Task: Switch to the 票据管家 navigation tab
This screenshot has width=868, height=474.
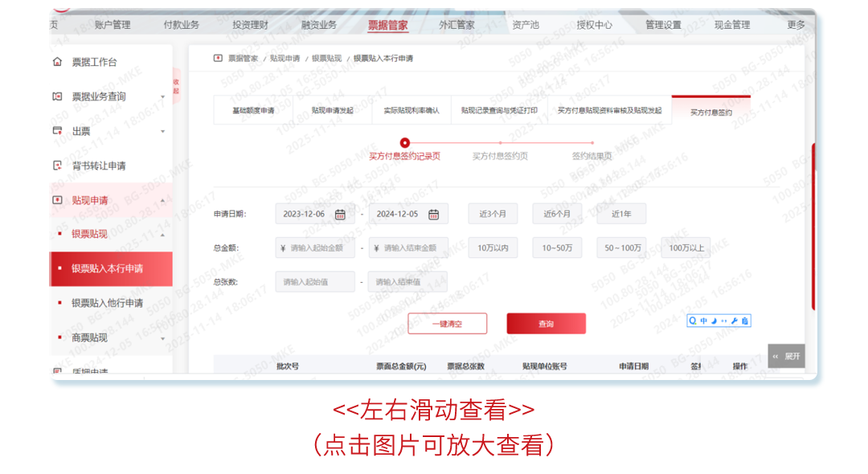Action: pyautogui.click(x=388, y=24)
